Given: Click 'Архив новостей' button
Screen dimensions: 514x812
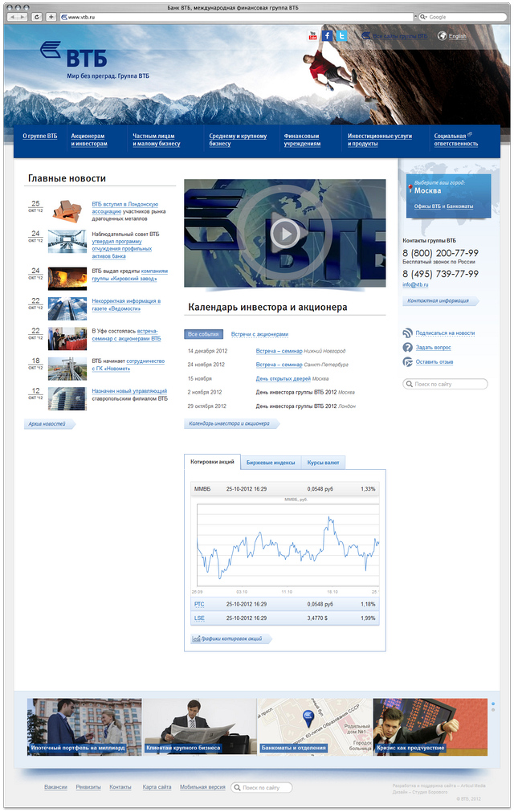Looking at the screenshot, I should click(x=49, y=423).
